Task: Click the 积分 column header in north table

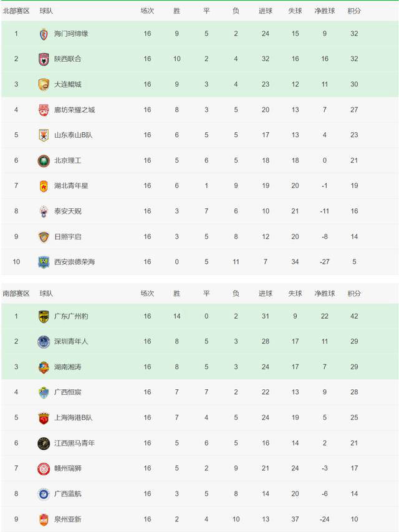Action: 354,11
